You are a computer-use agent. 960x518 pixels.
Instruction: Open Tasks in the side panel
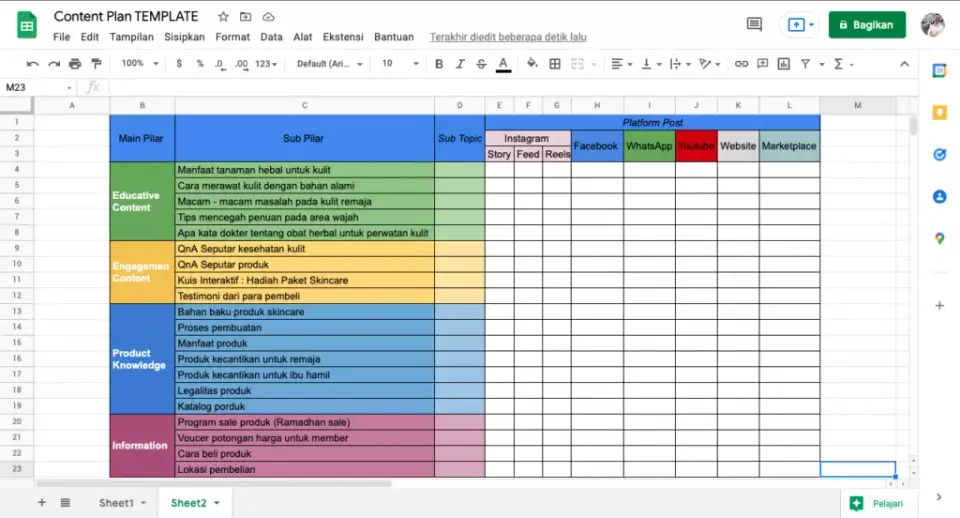[939, 154]
